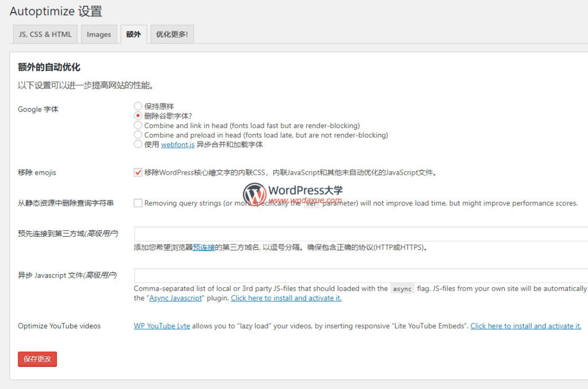Click install link for Async Javascript plugin

[x=286, y=298]
